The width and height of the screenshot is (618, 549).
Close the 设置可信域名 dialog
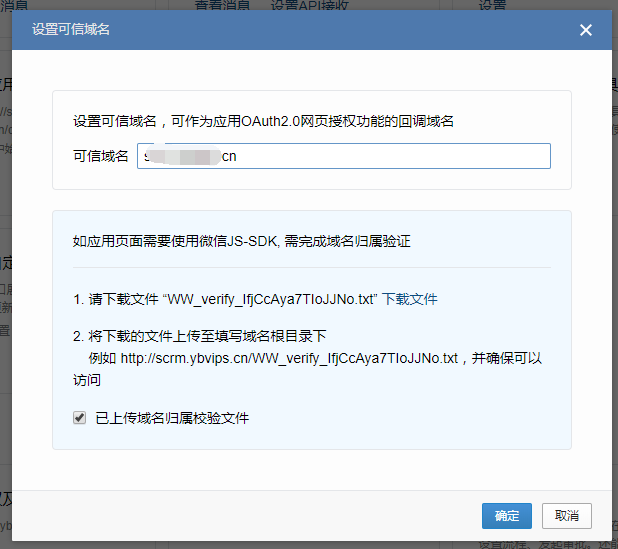[586, 30]
